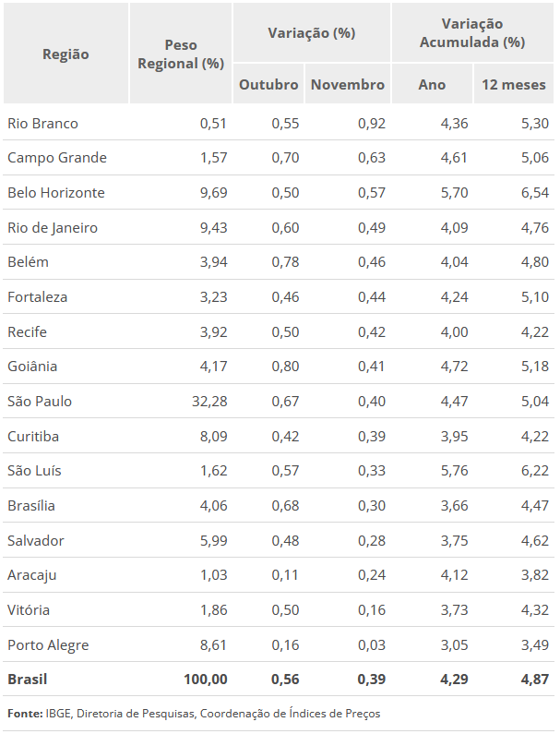Click the IBGE source footnote text
Screen dimensions: 560x734
coord(194,713)
